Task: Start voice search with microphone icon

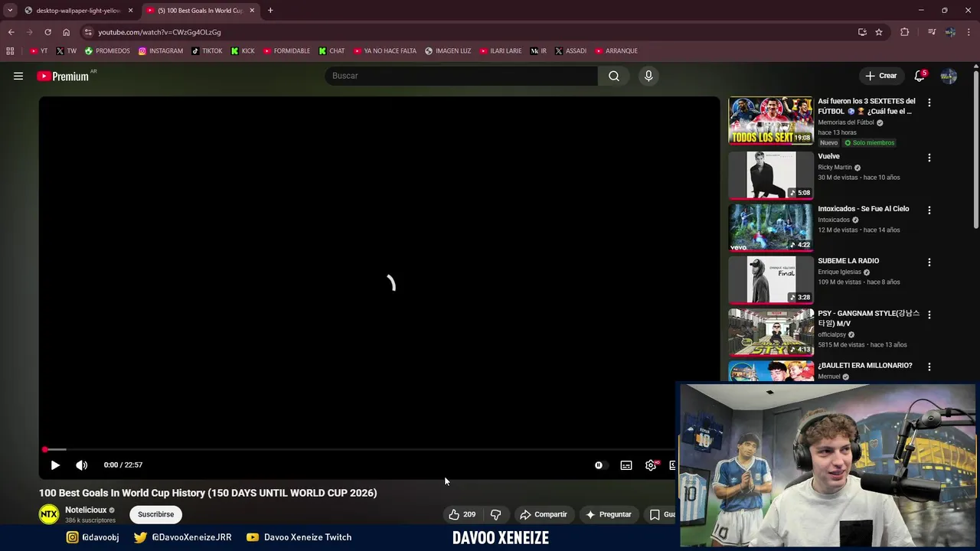Action: tap(648, 76)
